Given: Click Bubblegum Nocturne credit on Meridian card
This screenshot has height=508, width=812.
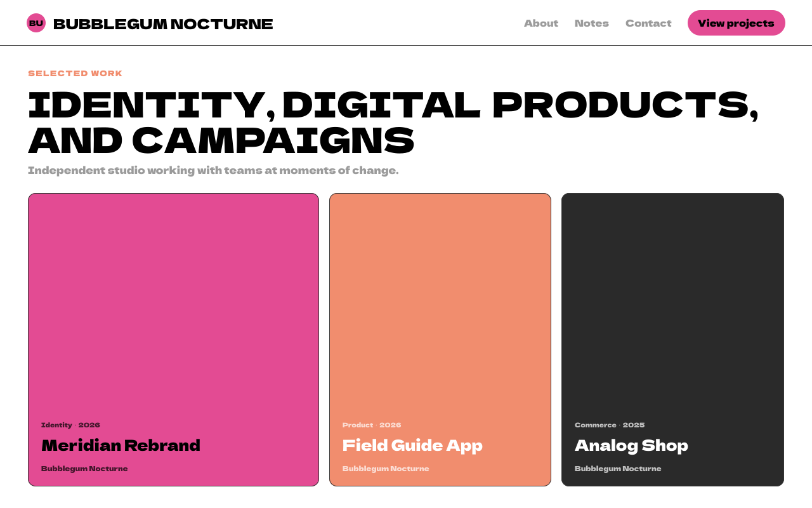Looking at the screenshot, I should point(84,469).
